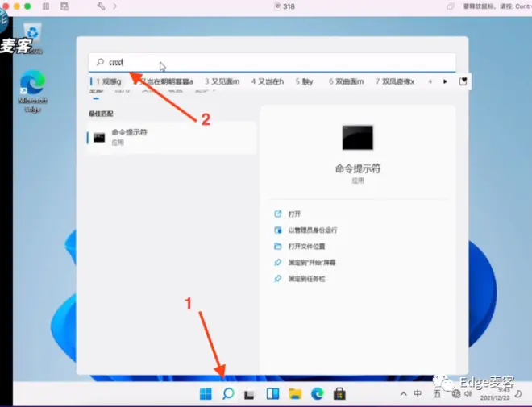Click the clock and date 2021/12/22
The image size is (532, 407).
click(495, 394)
